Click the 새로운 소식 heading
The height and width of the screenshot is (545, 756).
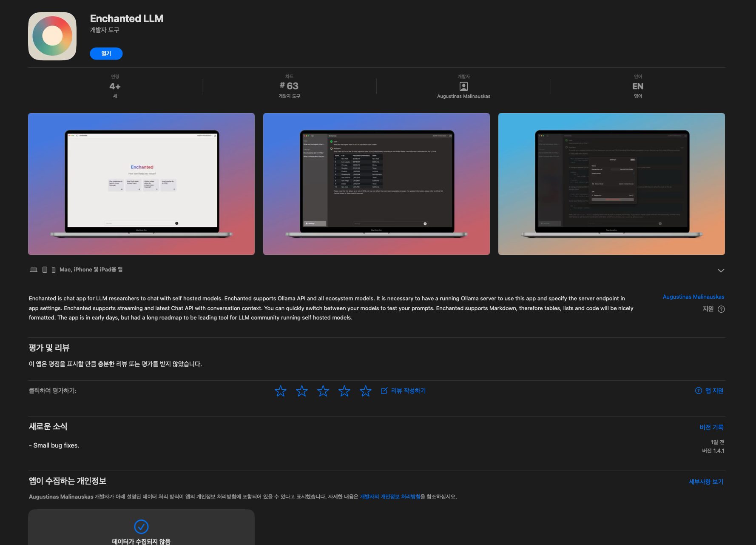48,426
